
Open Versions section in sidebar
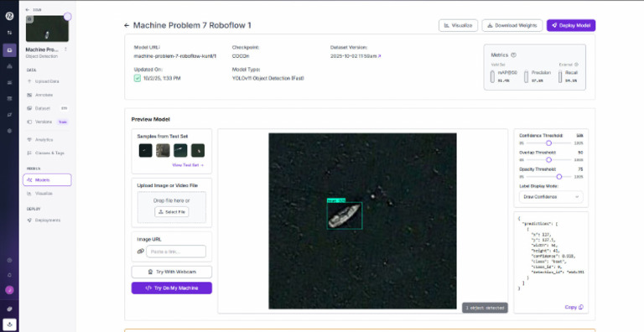[x=44, y=122]
